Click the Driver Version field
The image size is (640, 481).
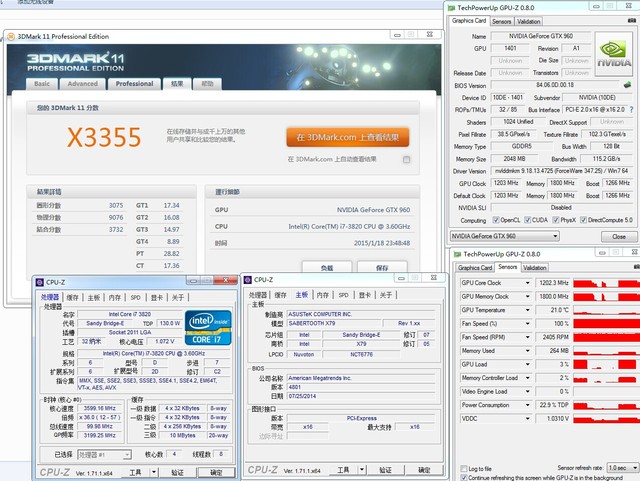562,171
